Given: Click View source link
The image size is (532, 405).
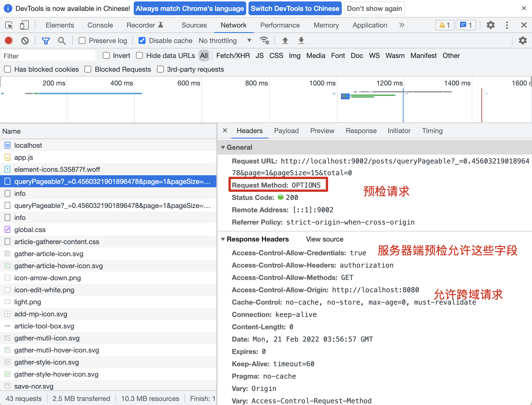Looking at the screenshot, I should pos(325,239).
